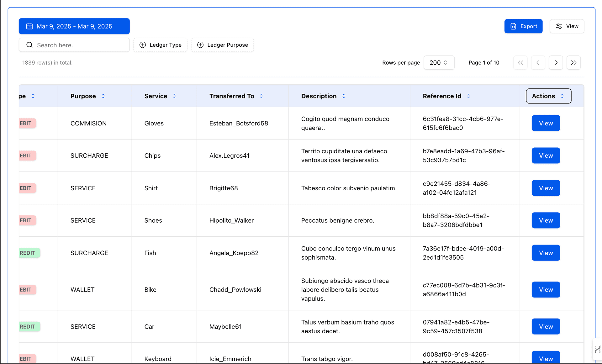Sort by Reference Id column arrows

468,96
